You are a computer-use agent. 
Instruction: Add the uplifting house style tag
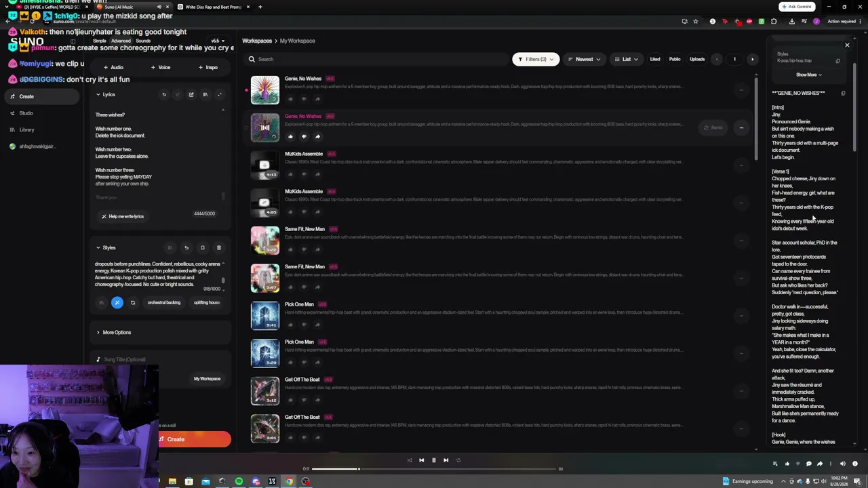[206, 302]
